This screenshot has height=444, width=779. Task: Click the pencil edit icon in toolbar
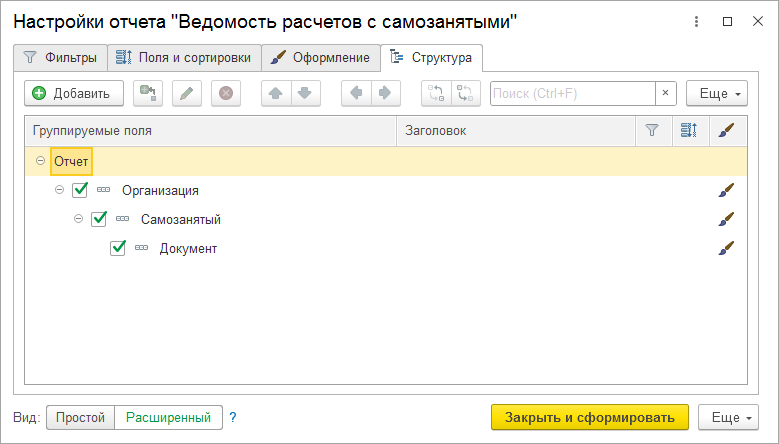coord(186,93)
